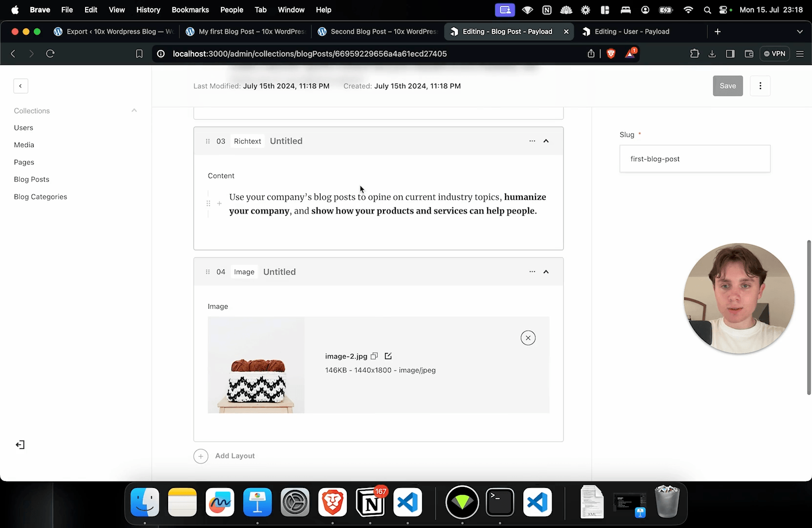This screenshot has height=528, width=812.
Task: Open Blog Categories collection link
Action: click(x=41, y=197)
